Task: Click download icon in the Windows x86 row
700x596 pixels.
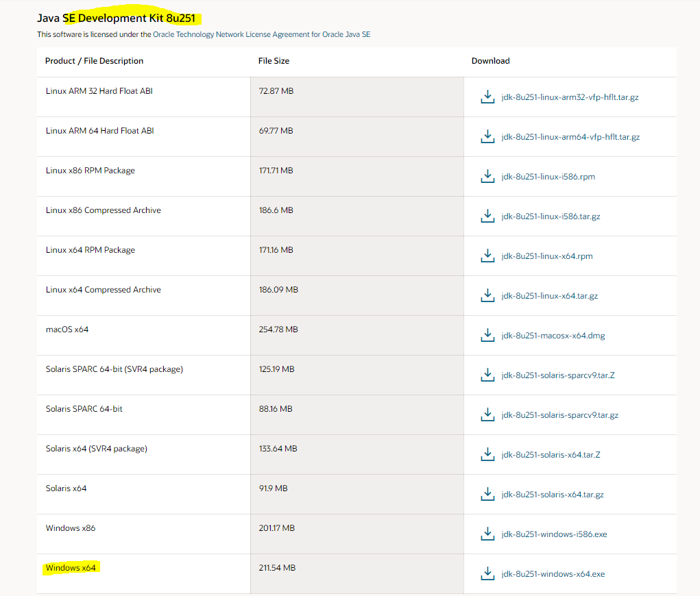Action: [x=487, y=534]
